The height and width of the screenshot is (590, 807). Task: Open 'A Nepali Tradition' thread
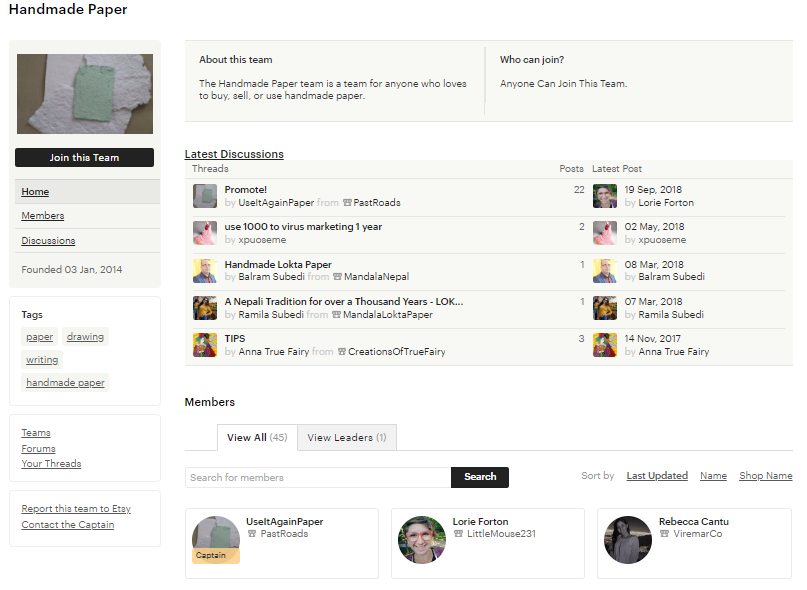point(344,302)
